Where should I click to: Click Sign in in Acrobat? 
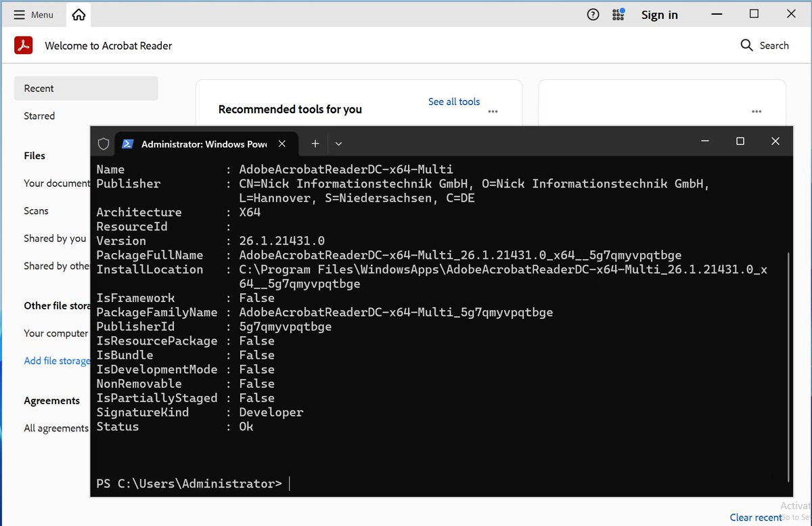pyautogui.click(x=659, y=15)
